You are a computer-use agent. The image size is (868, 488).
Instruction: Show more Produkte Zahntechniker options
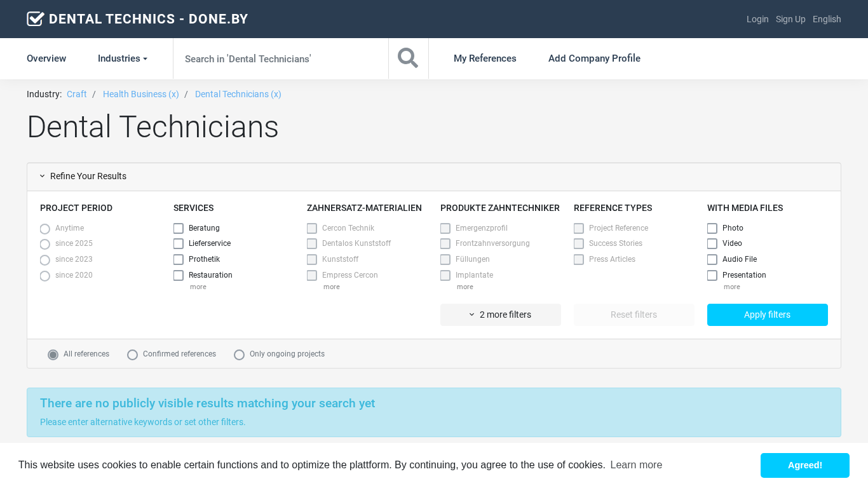(465, 287)
